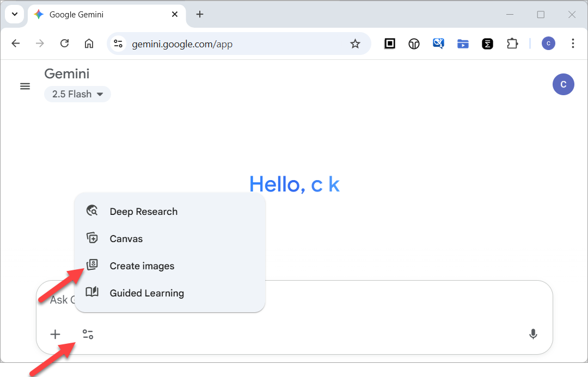This screenshot has width=588, height=377.
Task: Open the tab search dropdown arrow
Action: [x=15, y=15]
